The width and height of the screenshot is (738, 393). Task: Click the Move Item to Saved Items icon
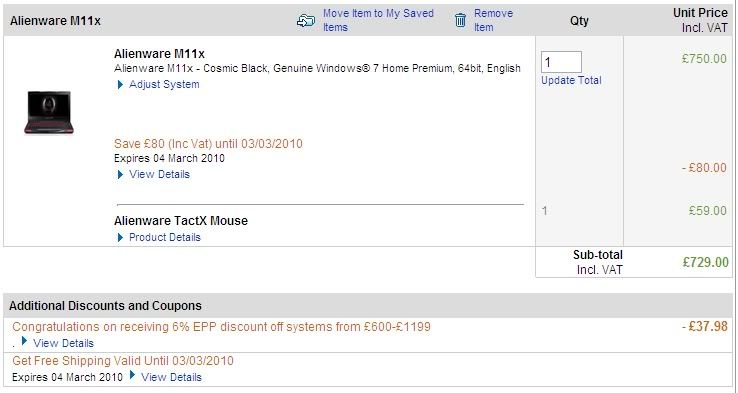[306, 21]
